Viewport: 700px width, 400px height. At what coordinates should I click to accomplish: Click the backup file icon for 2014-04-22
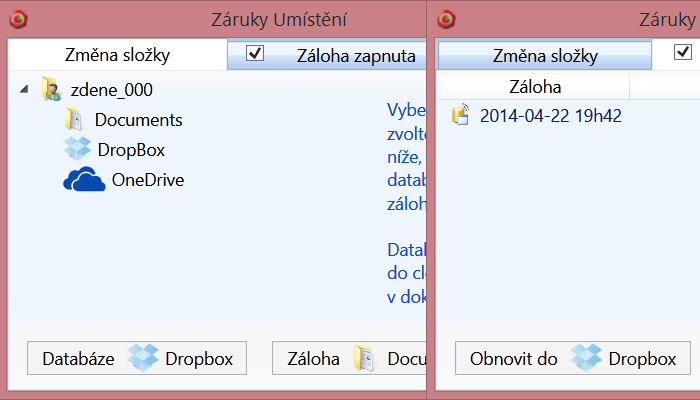coord(461,115)
